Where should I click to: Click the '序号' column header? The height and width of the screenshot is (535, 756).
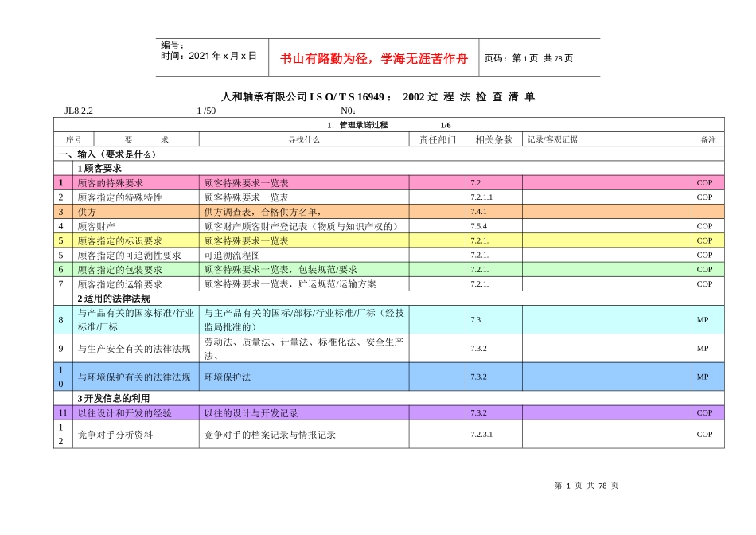[x=74, y=139]
